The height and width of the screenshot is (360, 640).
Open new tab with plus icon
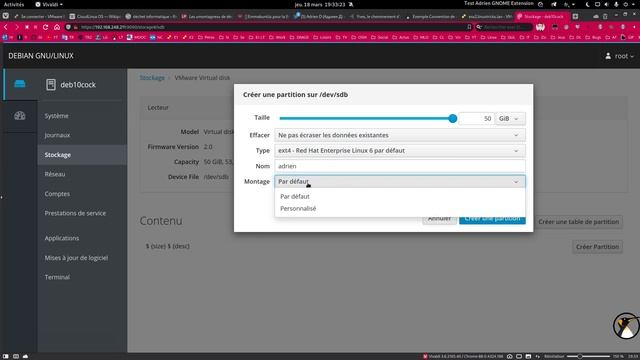point(575,16)
